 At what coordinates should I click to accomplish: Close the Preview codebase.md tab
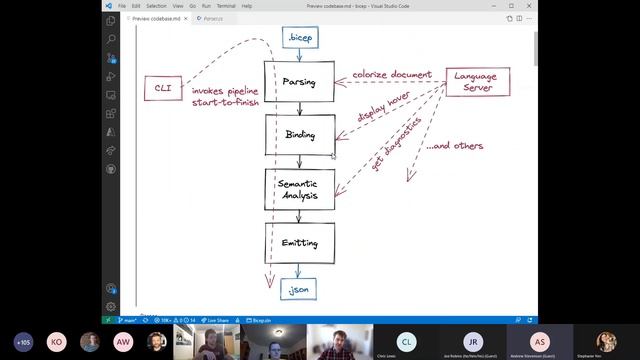[x=186, y=19]
